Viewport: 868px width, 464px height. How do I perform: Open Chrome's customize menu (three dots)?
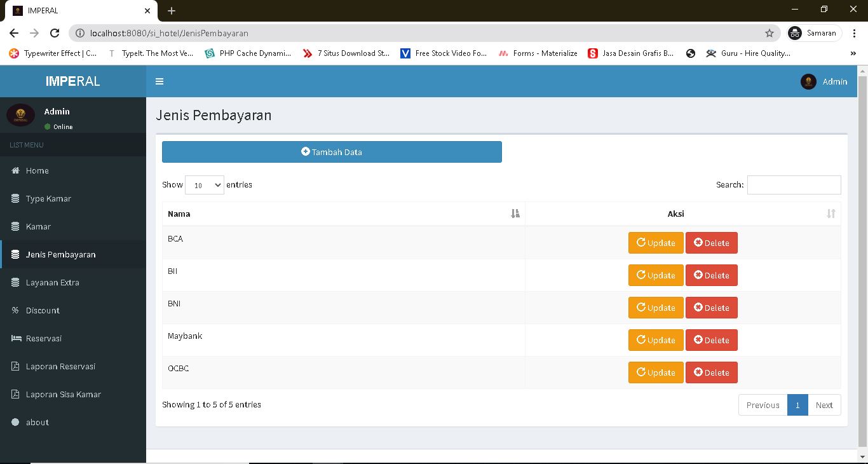tap(853, 33)
